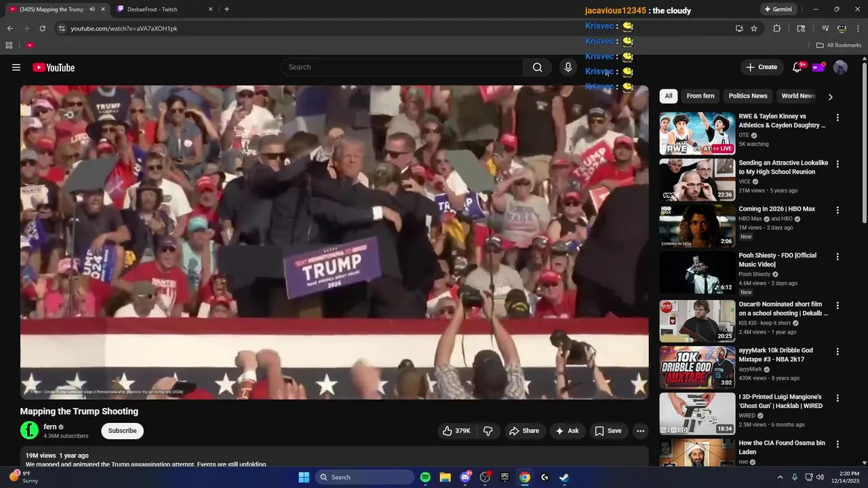Viewport: 868px width, 488px height.
Task: Open menu for ayyyMark Dribble God video
Action: coord(837,352)
